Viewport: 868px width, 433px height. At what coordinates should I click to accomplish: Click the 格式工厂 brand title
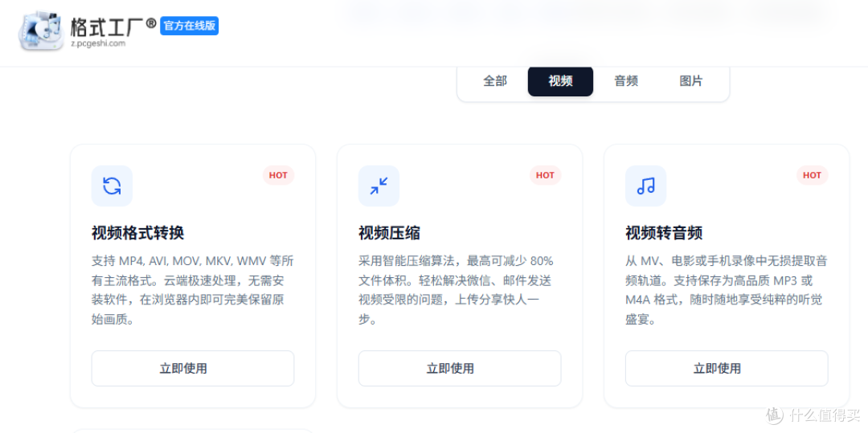113,26
